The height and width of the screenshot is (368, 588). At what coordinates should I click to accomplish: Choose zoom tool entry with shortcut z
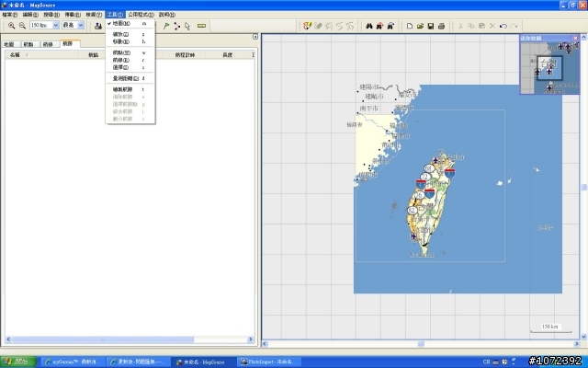pos(130,34)
